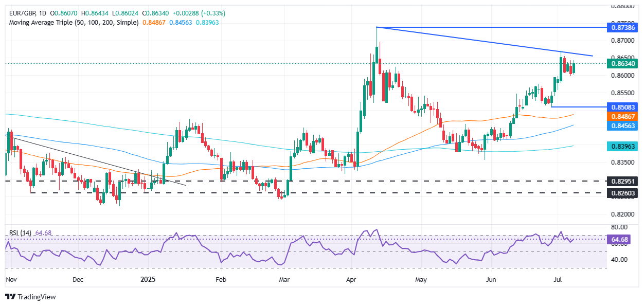
Task: Click the 40.00 RSI scale label
Action: 619,260
